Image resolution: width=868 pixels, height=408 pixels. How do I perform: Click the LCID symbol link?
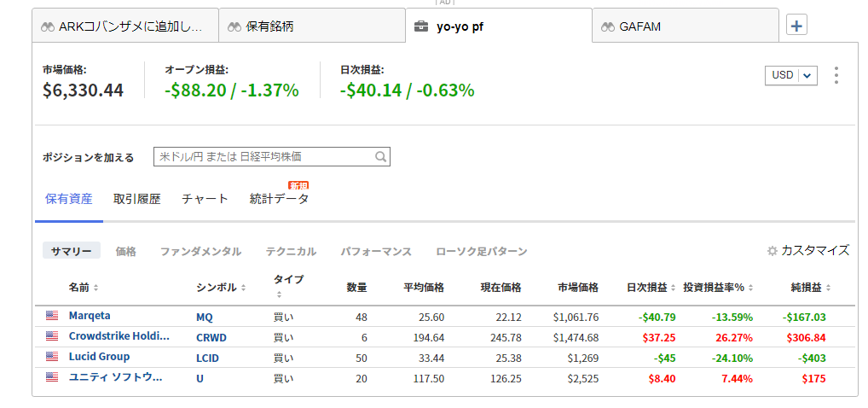point(207,358)
